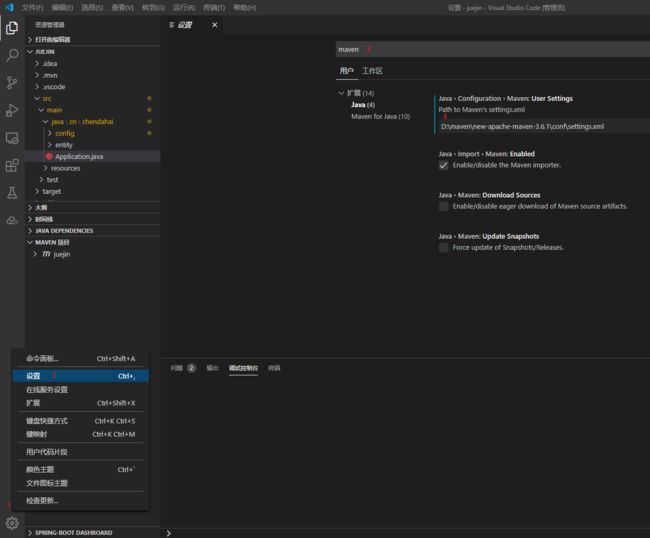Image resolution: width=650 pixels, height=538 pixels.
Task: Open the Run and Debug icon
Action: [x=12, y=111]
